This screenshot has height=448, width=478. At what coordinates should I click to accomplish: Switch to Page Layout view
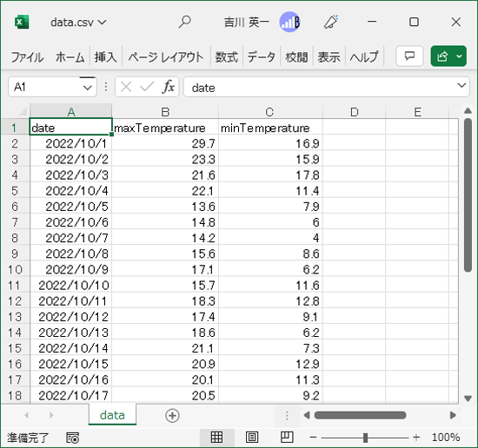pyautogui.click(x=252, y=438)
